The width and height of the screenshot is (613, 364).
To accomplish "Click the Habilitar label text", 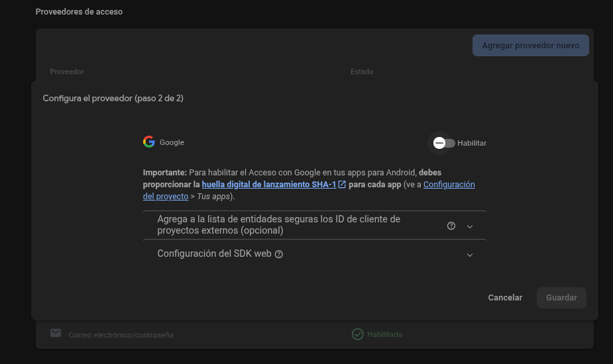I will [472, 144].
